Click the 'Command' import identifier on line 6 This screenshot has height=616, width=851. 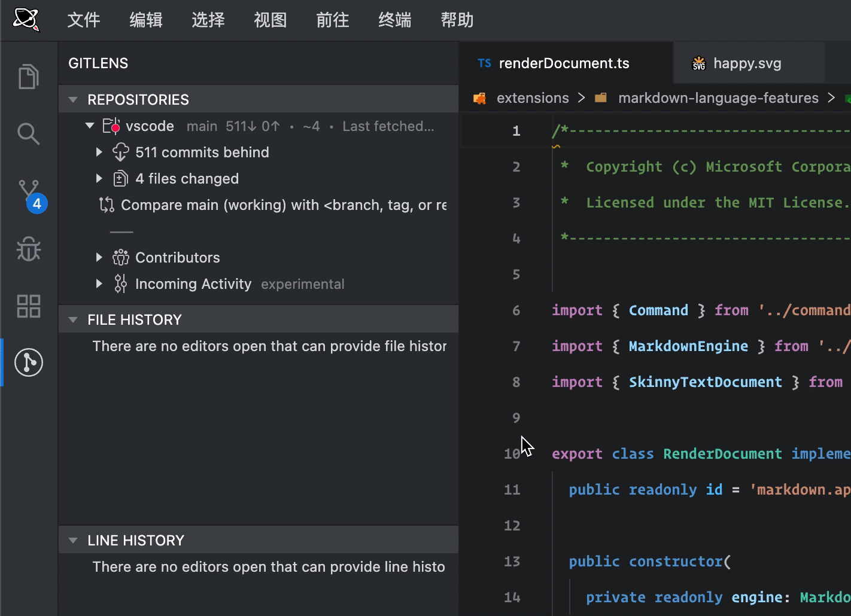click(658, 310)
